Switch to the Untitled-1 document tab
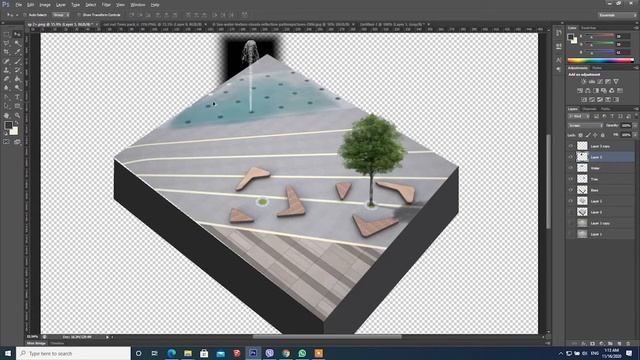This screenshot has width=640, height=360. click(x=391, y=24)
